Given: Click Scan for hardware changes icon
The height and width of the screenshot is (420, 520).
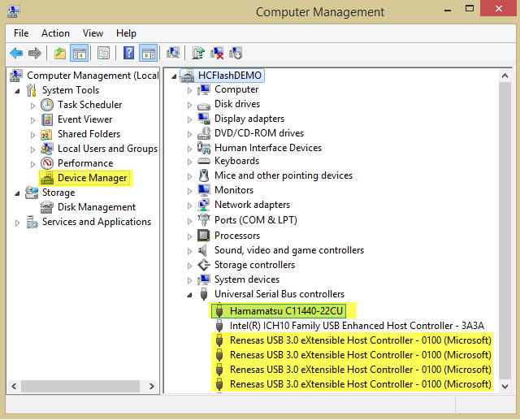Looking at the screenshot, I should pos(173,54).
